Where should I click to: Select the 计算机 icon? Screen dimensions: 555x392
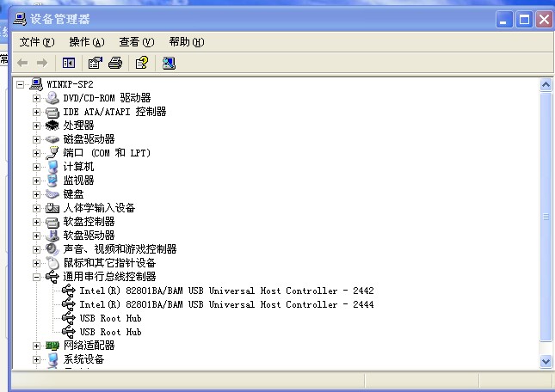52,167
